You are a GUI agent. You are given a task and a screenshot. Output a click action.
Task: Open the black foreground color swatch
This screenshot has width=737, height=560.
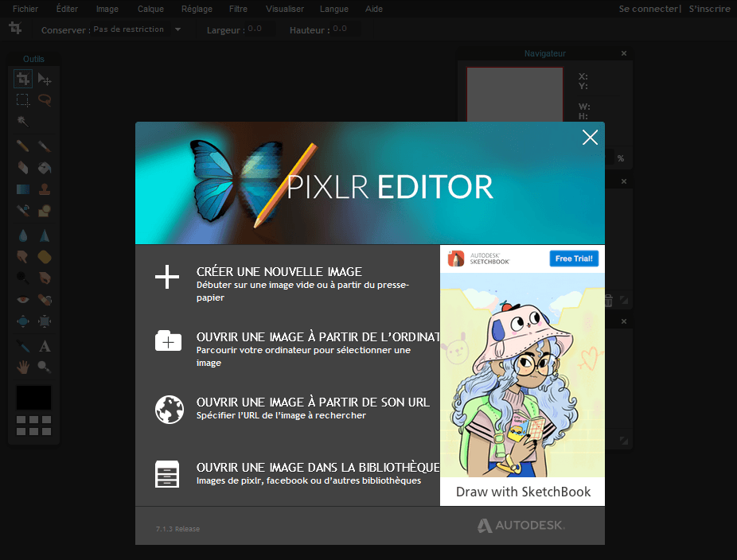tap(34, 398)
